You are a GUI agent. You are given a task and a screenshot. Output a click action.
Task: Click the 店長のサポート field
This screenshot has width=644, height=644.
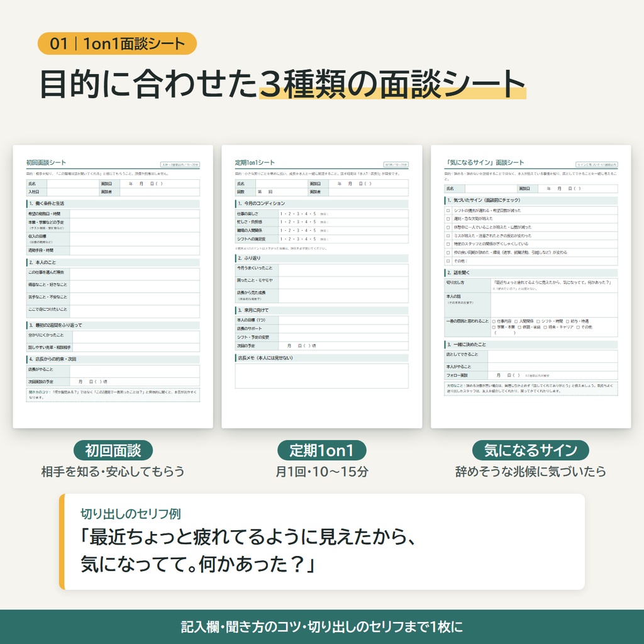tap(343, 328)
